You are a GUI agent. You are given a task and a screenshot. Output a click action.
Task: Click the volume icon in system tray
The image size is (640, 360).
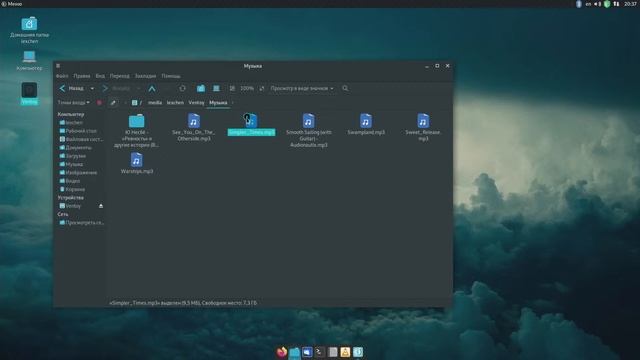point(598,4)
